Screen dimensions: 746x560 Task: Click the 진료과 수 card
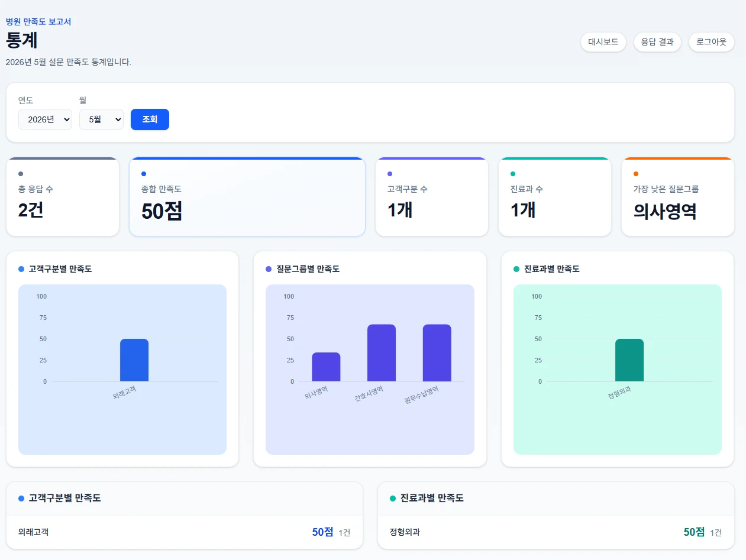pos(555,197)
